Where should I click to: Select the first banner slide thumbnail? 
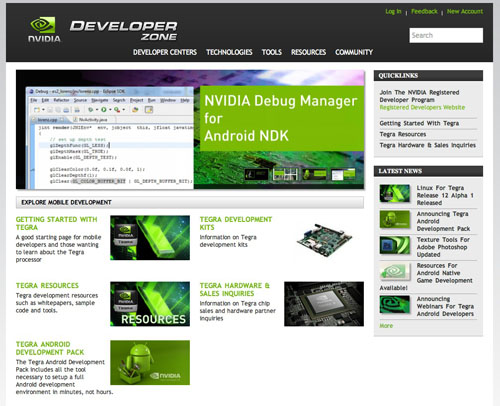(x=256, y=174)
